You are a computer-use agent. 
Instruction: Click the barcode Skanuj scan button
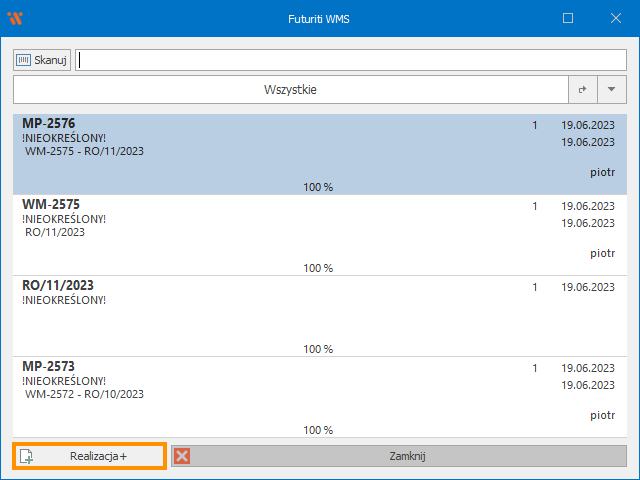tap(42, 60)
